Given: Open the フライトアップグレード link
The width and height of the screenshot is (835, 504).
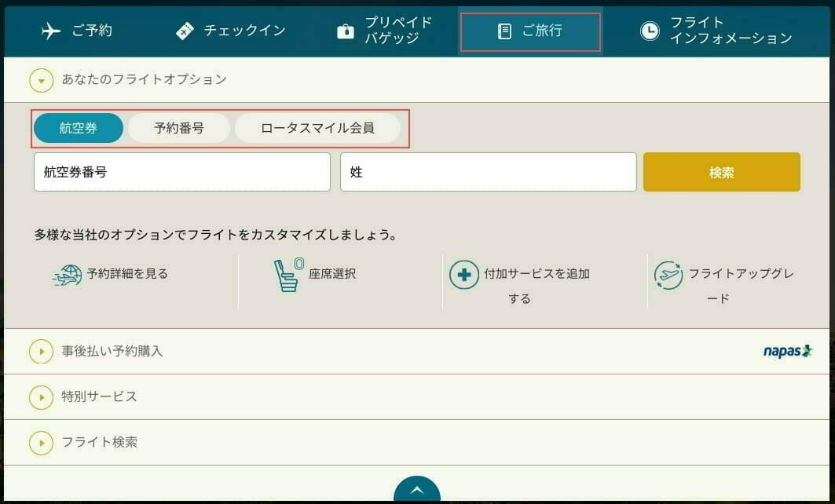Looking at the screenshot, I should click(741, 286).
